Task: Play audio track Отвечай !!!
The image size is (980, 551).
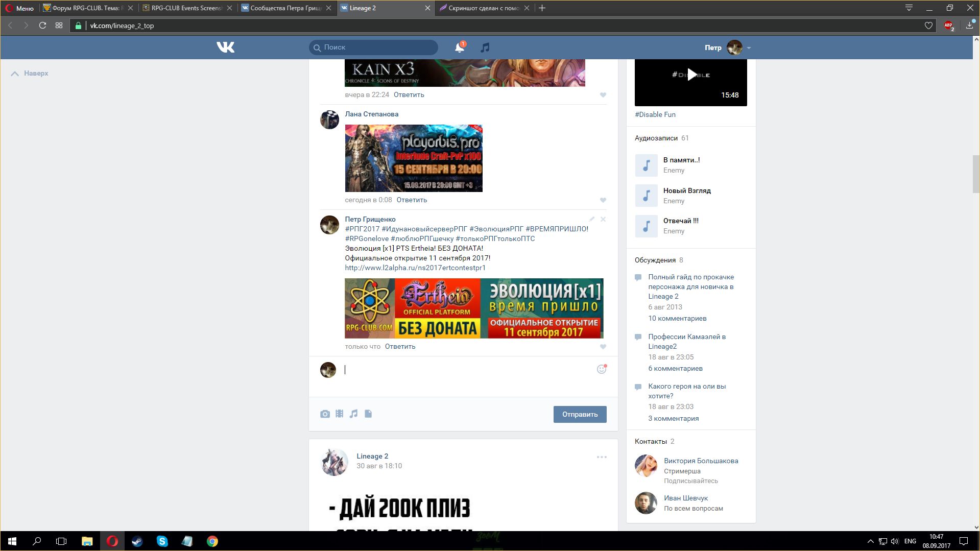Action: [x=646, y=226]
